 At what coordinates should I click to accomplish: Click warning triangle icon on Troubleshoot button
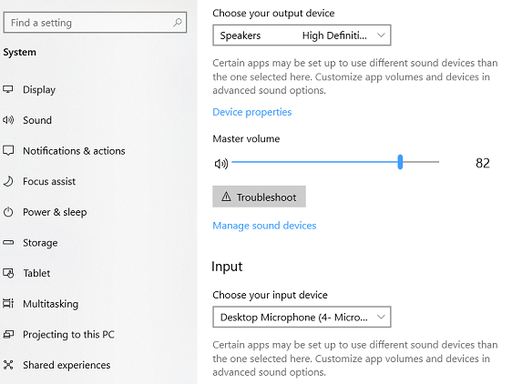[x=226, y=197]
